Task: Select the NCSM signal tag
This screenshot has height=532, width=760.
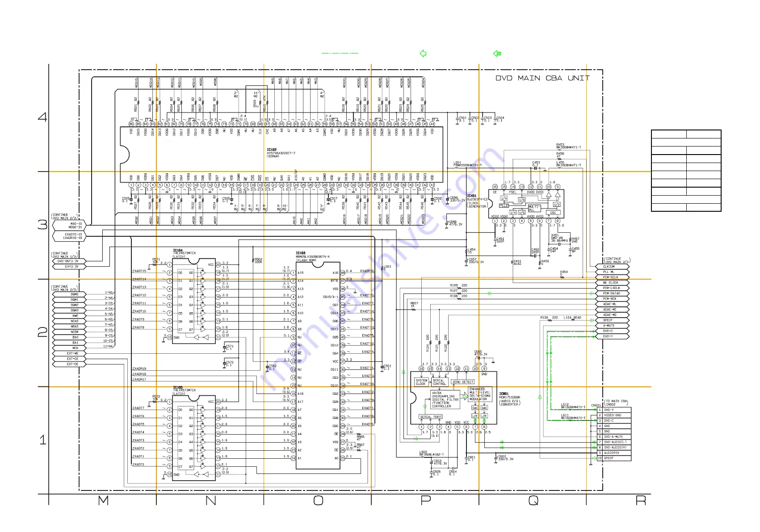Action: (x=68, y=332)
